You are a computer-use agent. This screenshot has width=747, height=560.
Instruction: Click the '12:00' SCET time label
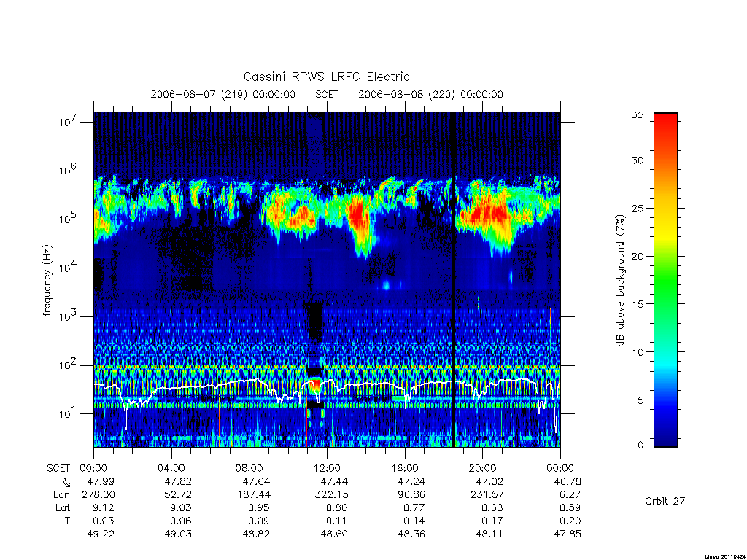click(x=327, y=468)
